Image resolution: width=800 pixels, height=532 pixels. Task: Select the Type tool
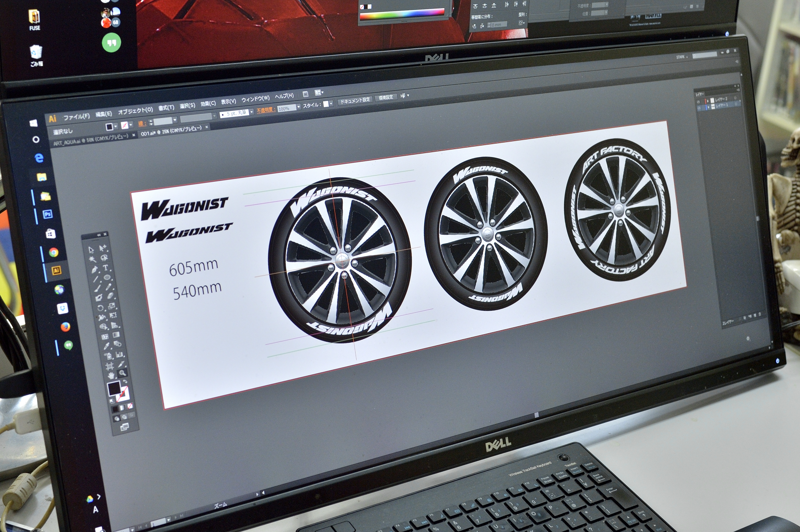click(105, 268)
